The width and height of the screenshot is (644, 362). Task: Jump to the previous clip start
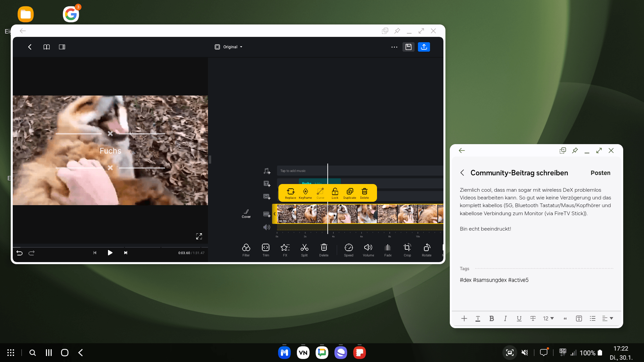(x=95, y=253)
